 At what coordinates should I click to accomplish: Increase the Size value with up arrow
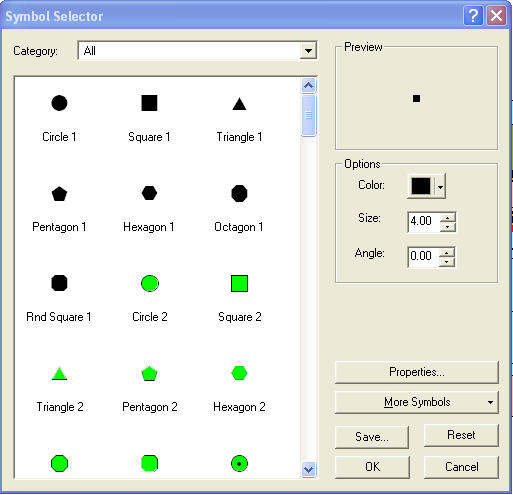(x=448, y=218)
